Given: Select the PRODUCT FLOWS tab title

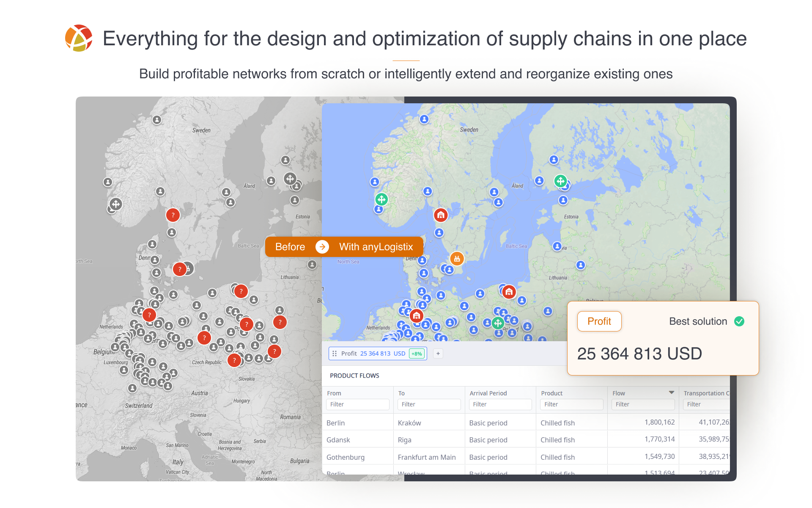Looking at the screenshot, I should 354,375.
